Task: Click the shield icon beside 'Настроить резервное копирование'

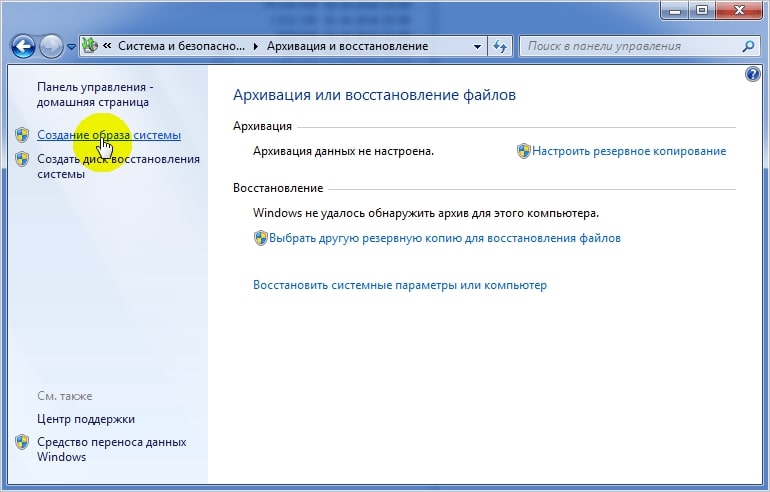Action: click(523, 151)
